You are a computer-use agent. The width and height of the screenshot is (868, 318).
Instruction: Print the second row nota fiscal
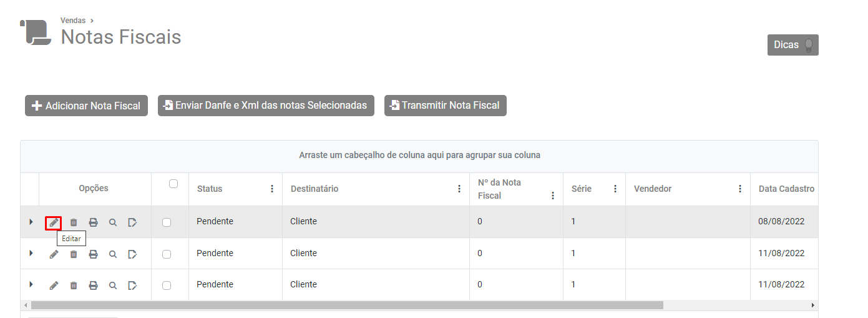point(93,254)
